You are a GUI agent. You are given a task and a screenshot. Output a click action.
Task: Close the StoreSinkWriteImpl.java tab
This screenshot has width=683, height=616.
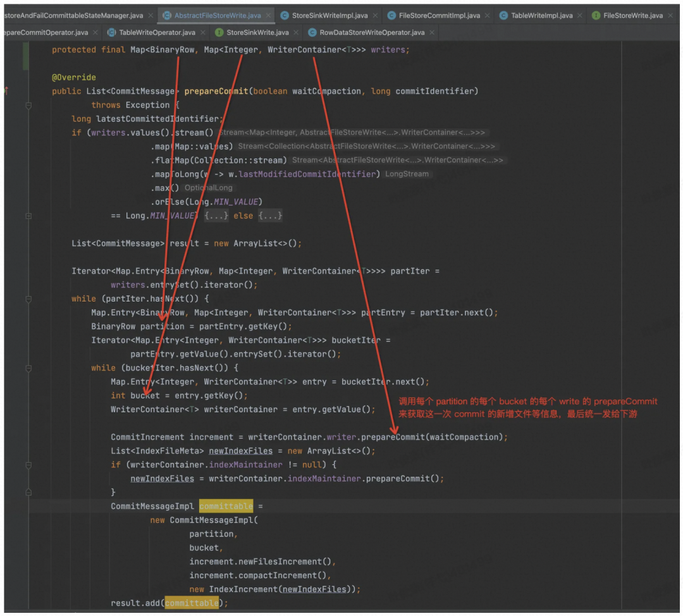click(x=375, y=15)
